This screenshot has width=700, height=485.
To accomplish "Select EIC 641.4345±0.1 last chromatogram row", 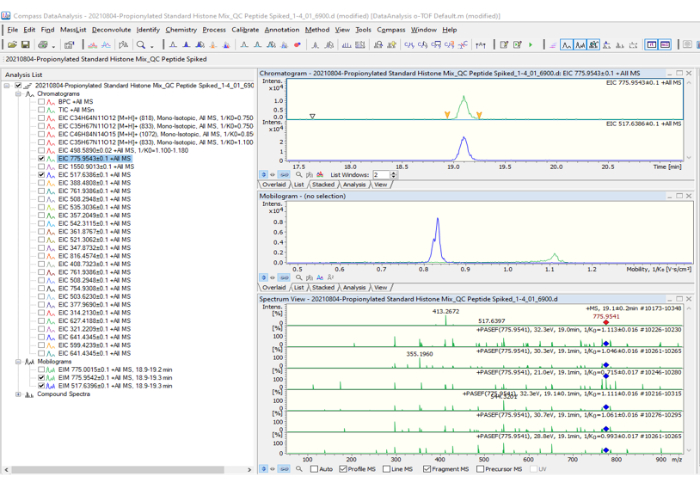I will click(x=94, y=353).
